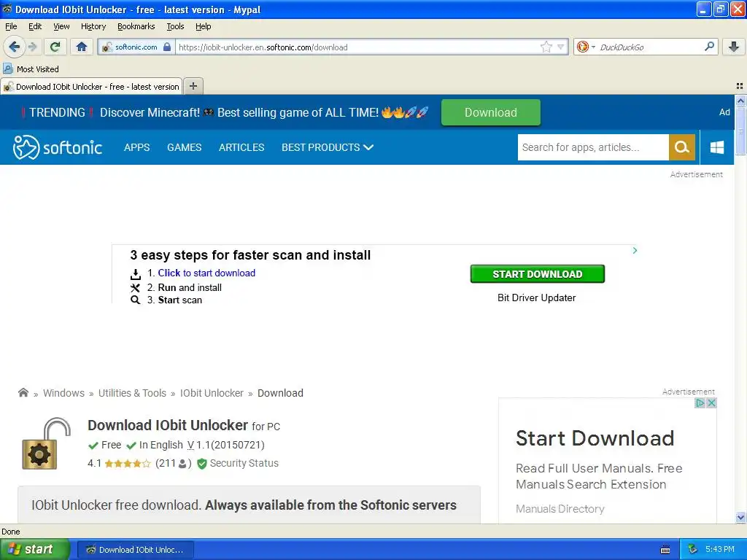
Task: Open the Most Visited bookmarks folder
Action: click(x=31, y=69)
